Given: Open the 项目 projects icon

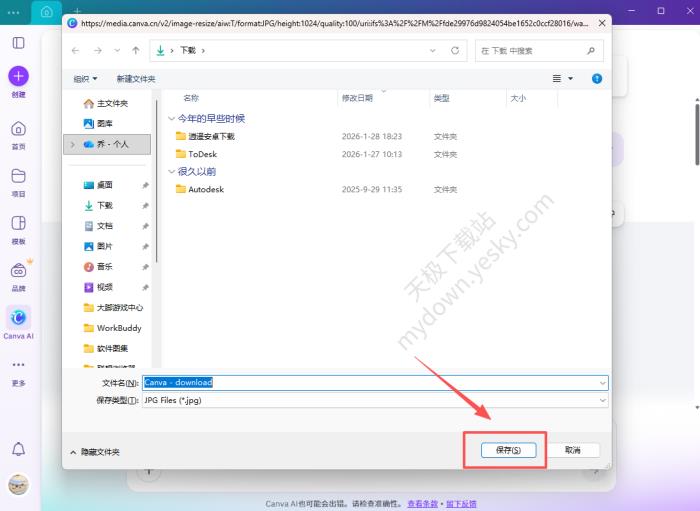Looking at the screenshot, I should [x=18, y=176].
